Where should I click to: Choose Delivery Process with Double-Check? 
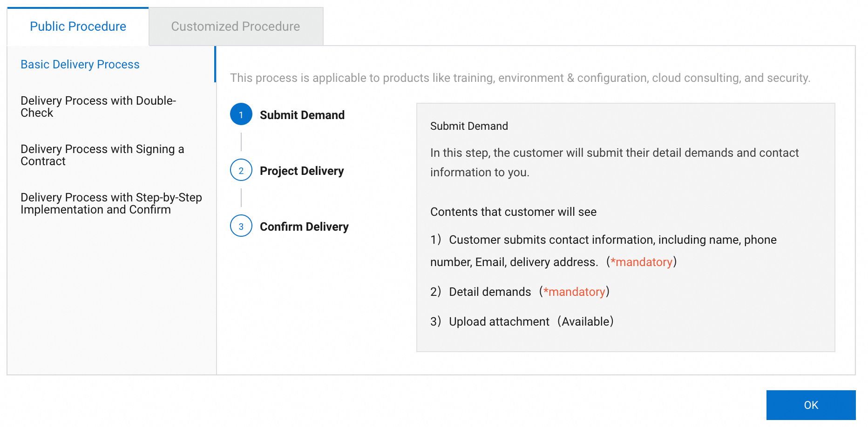point(98,107)
